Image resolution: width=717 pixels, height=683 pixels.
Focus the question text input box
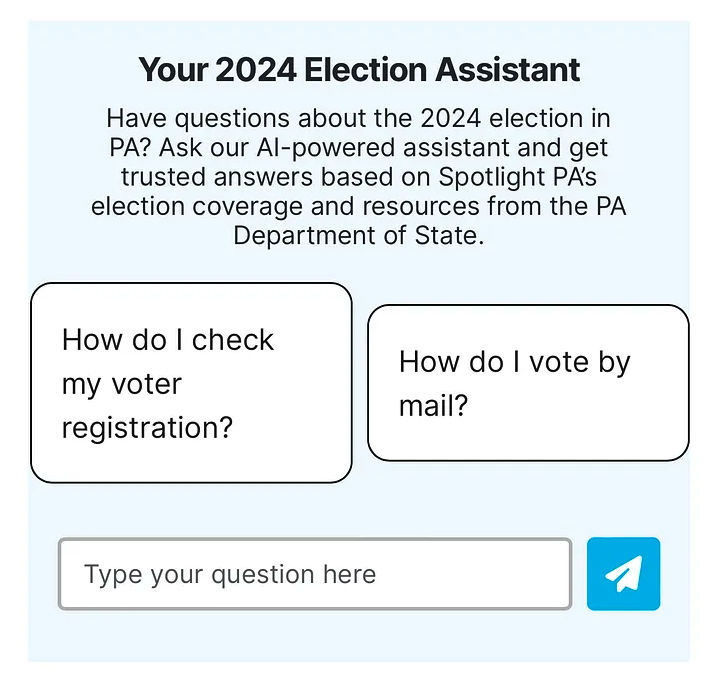click(314, 574)
